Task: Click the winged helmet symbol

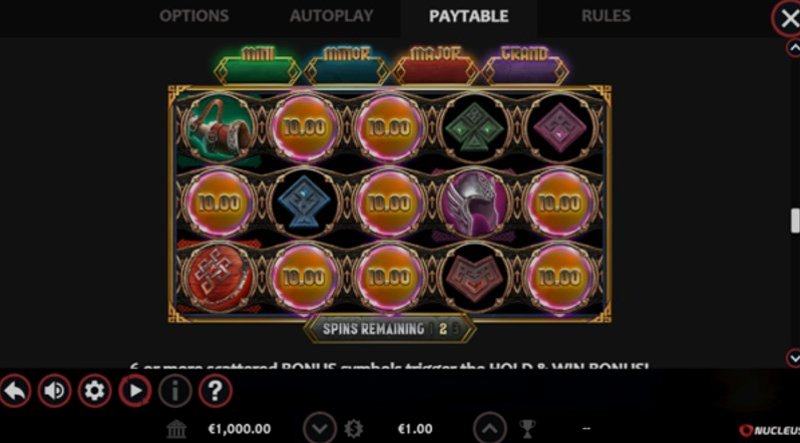Action: [475, 203]
